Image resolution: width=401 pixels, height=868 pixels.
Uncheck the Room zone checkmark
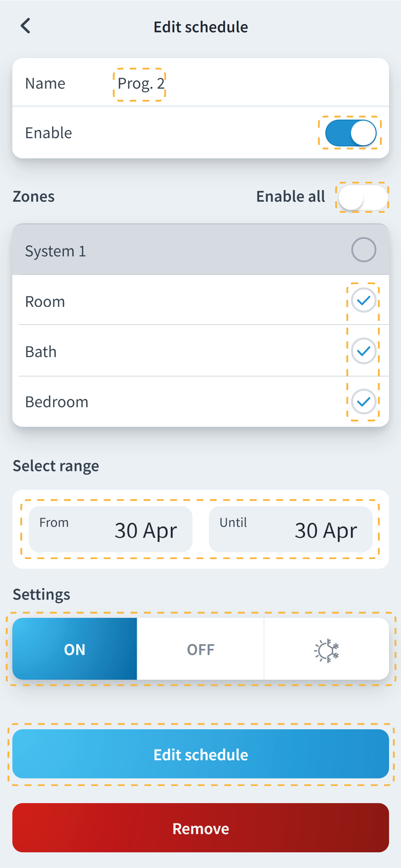[x=363, y=300]
